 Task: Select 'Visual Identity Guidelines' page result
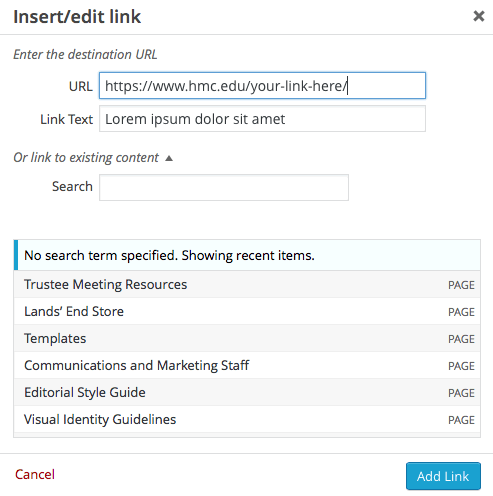tap(247, 419)
